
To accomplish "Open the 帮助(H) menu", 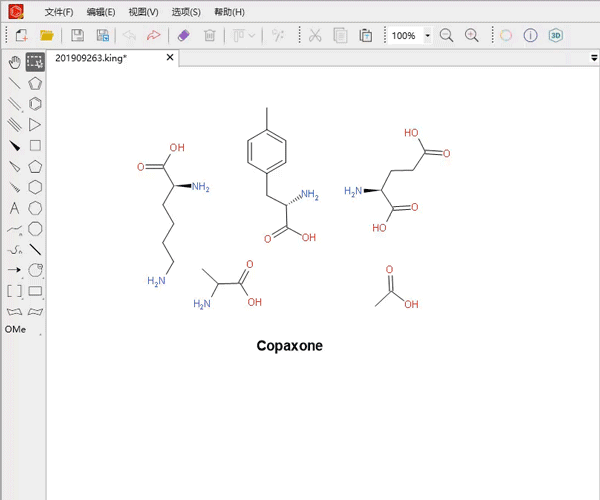I will 229,12.
